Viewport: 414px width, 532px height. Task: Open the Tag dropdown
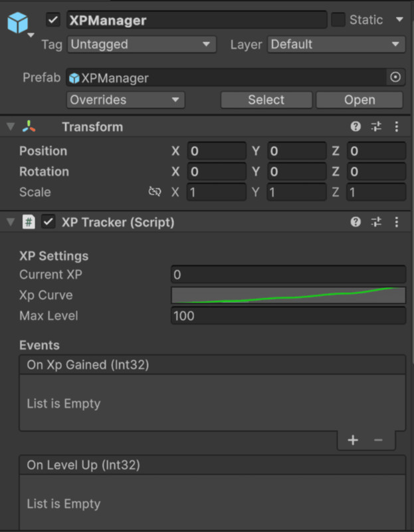tap(141, 45)
